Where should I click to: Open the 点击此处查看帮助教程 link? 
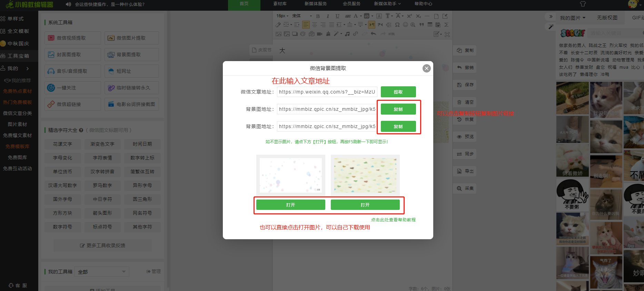pyautogui.click(x=393, y=220)
